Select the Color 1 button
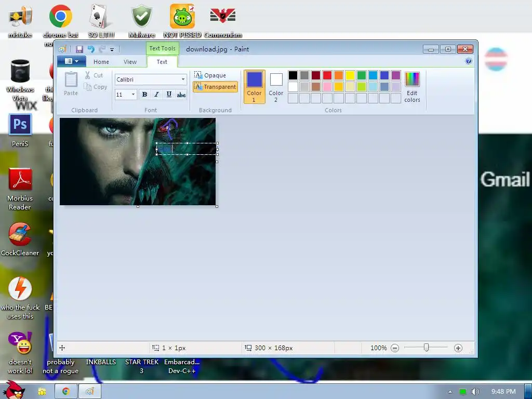 (254, 87)
